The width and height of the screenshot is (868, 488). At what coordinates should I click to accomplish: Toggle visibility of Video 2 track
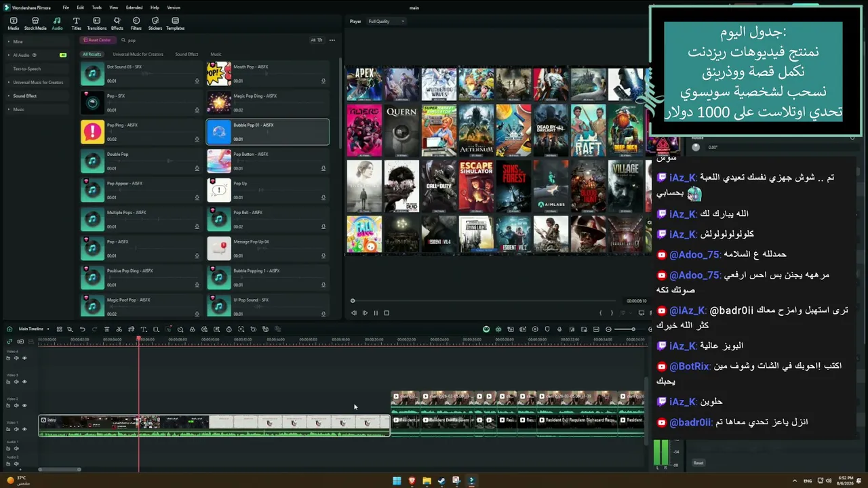coord(24,405)
